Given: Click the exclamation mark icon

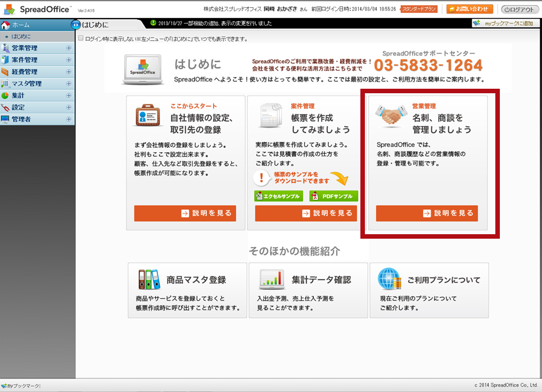Looking at the screenshot, I should tap(261, 178).
